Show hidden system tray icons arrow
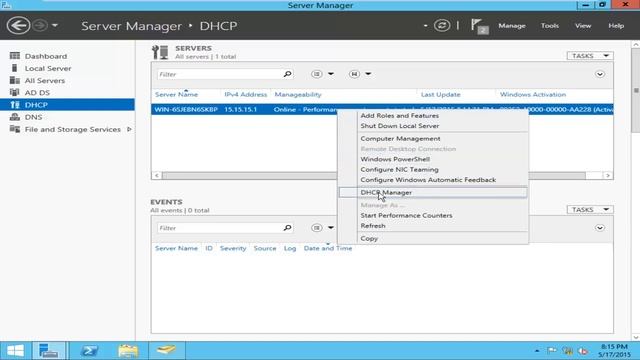This screenshot has width=640, height=360. tap(537, 351)
